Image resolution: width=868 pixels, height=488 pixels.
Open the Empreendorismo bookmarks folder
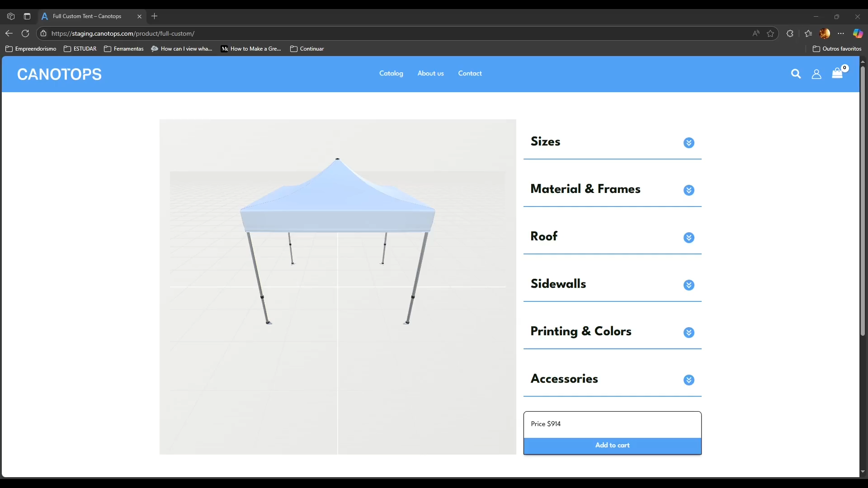31,49
